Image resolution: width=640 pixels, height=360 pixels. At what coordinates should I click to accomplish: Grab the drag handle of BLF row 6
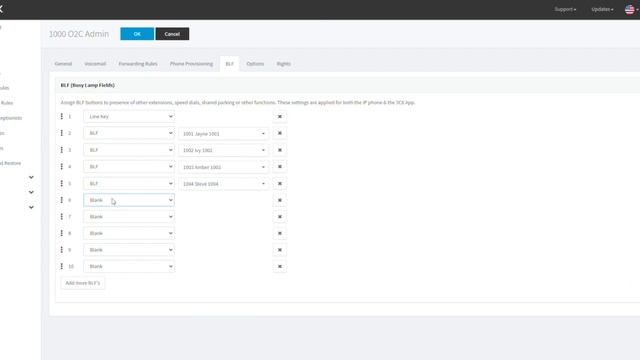(x=62, y=200)
